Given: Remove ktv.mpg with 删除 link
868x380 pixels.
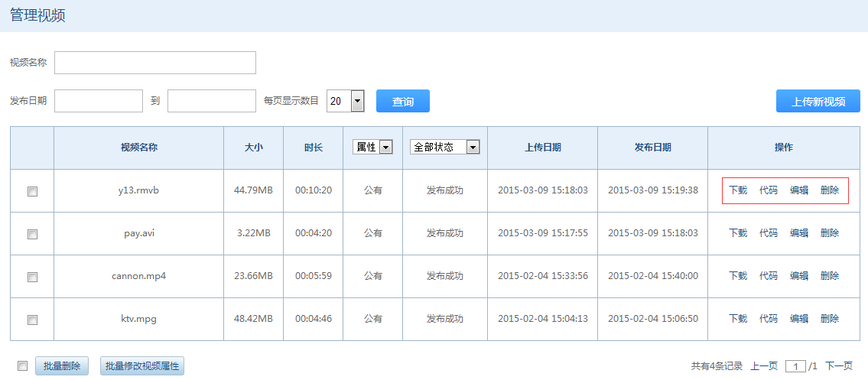Looking at the screenshot, I should point(830,319).
